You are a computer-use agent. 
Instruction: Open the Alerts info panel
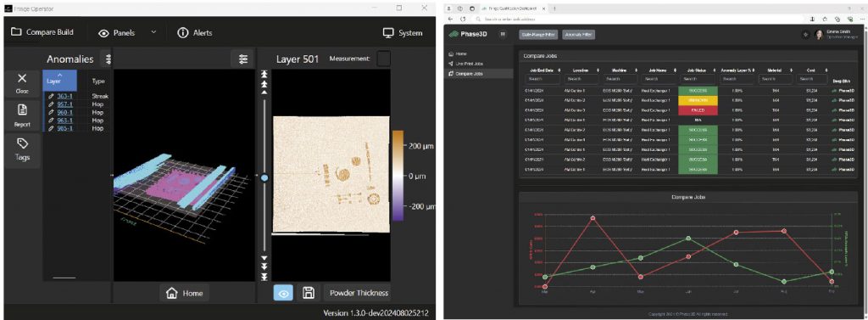195,33
